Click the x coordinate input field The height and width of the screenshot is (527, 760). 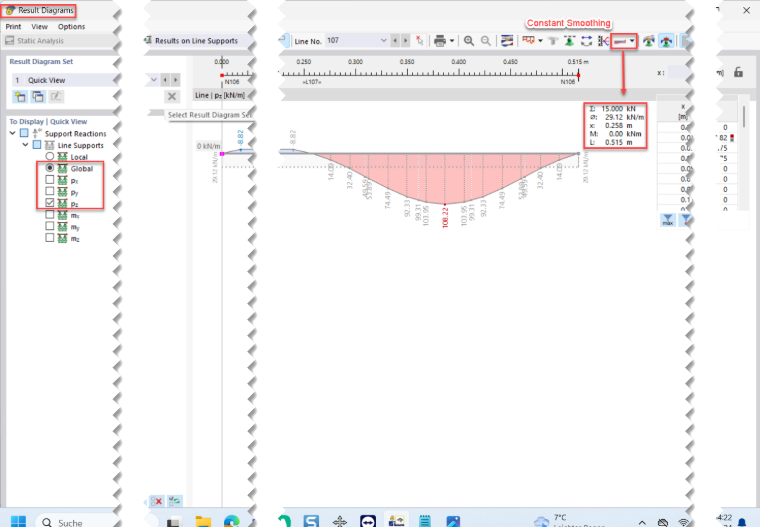pos(679,72)
